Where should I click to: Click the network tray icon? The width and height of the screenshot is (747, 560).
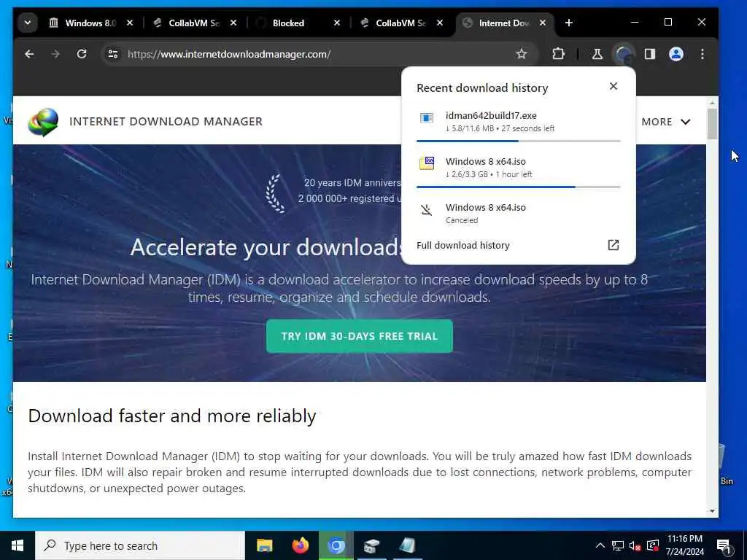(x=618, y=545)
